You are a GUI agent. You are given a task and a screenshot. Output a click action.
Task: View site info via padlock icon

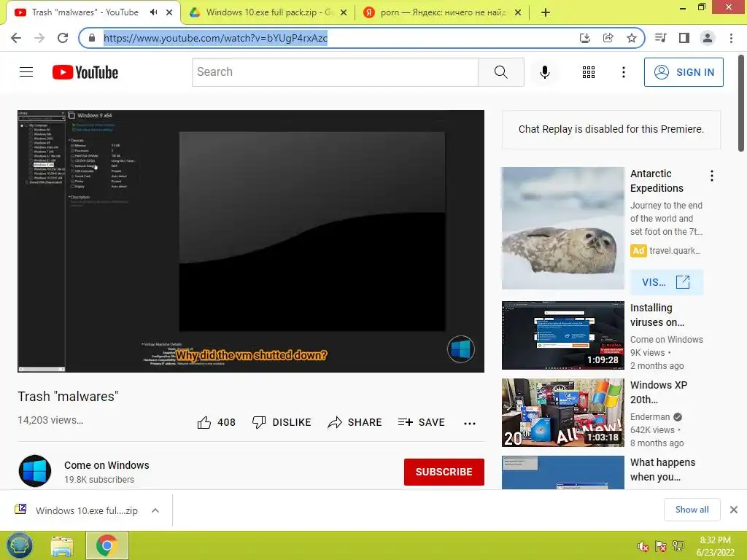pos(93,38)
